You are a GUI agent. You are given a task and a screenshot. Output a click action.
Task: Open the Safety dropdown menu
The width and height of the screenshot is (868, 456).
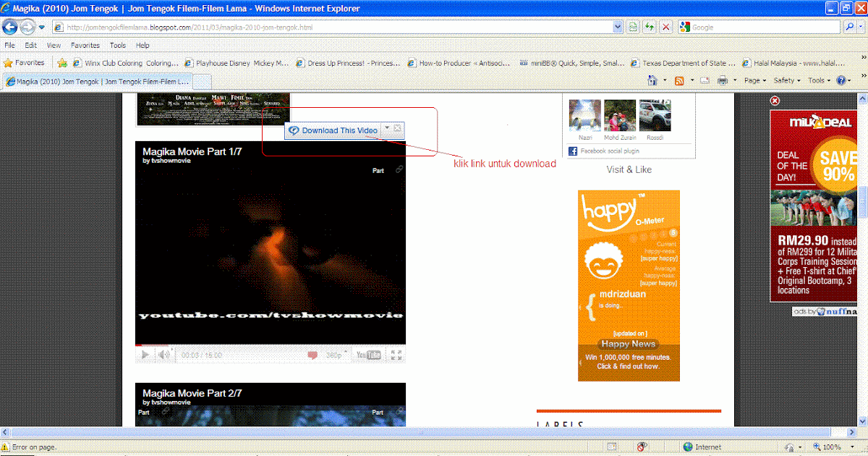point(787,80)
